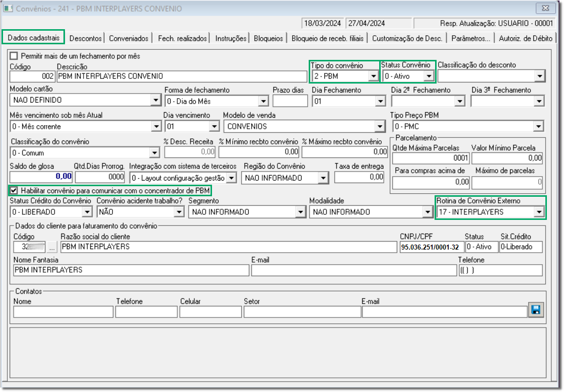Viewport: 564px width, 392px height.
Task: Switch to the Dados cadastrais tab
Action: point(33,38)
